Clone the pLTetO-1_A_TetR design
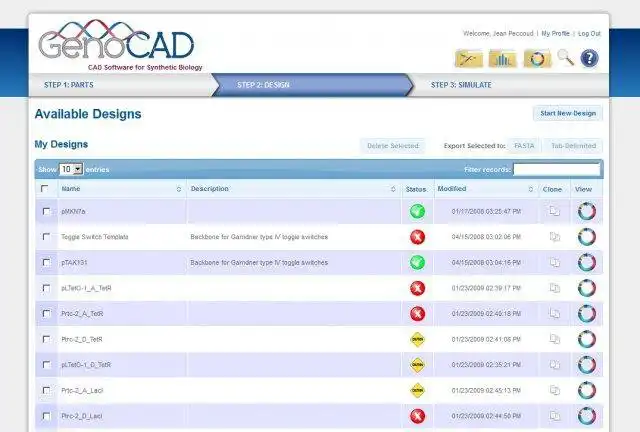640x432 pixels. [554, 288]
